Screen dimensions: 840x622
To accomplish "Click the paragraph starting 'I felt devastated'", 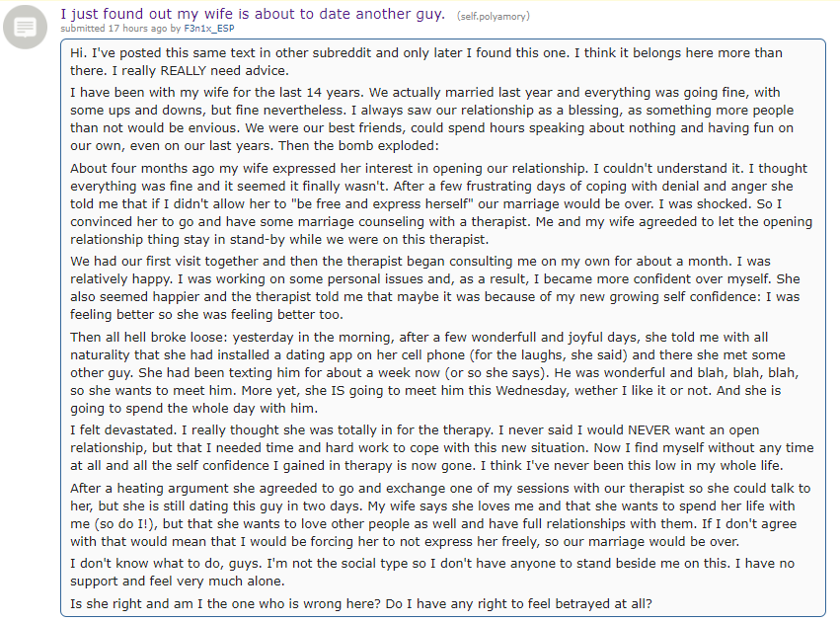I will 442,448.
